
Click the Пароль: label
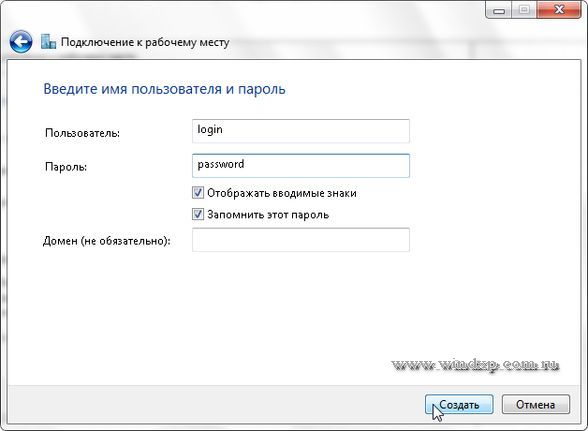[x=66, y=166]
